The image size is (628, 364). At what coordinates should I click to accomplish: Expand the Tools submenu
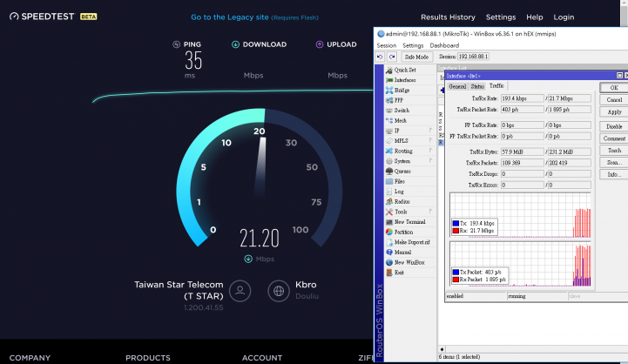(431, 212)
